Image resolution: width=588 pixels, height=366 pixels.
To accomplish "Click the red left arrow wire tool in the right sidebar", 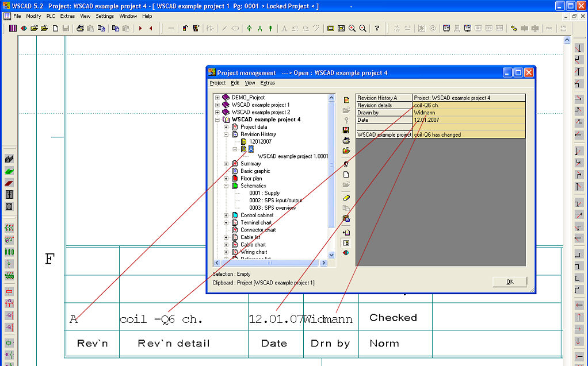I will [579, 305].
